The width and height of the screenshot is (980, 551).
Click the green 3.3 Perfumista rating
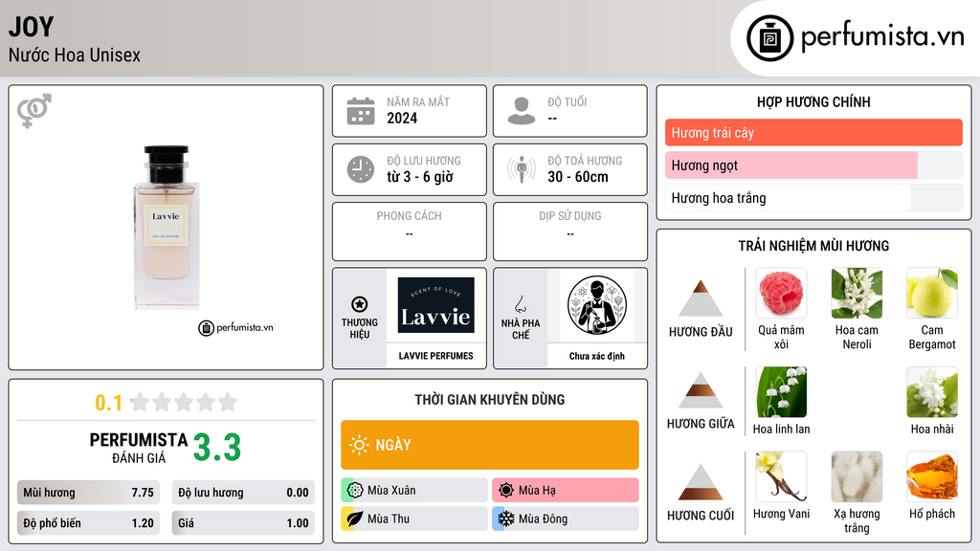[x=217, y=448]
